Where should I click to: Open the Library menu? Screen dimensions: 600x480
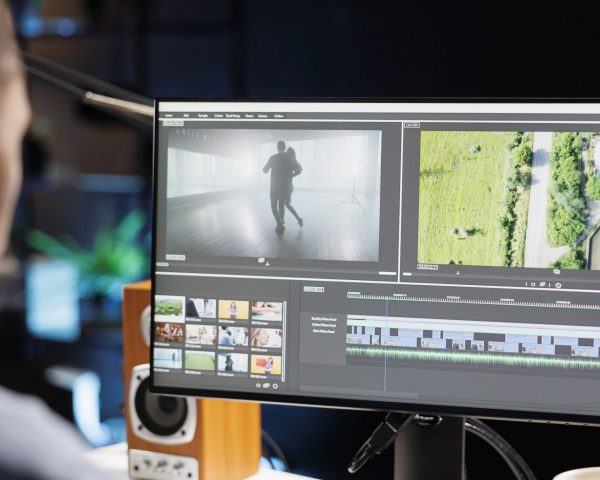(263, 116)
